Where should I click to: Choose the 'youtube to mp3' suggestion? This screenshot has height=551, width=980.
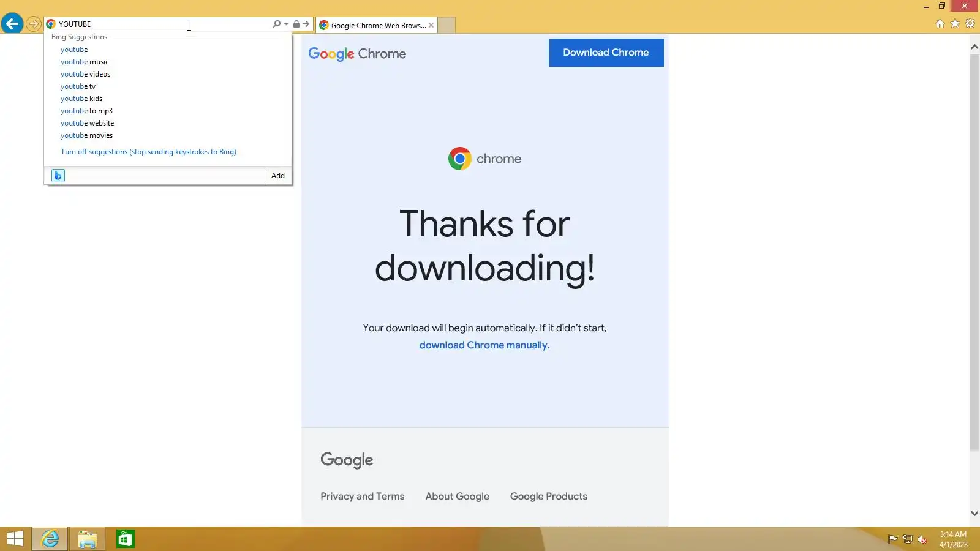(x=86, y=111)
